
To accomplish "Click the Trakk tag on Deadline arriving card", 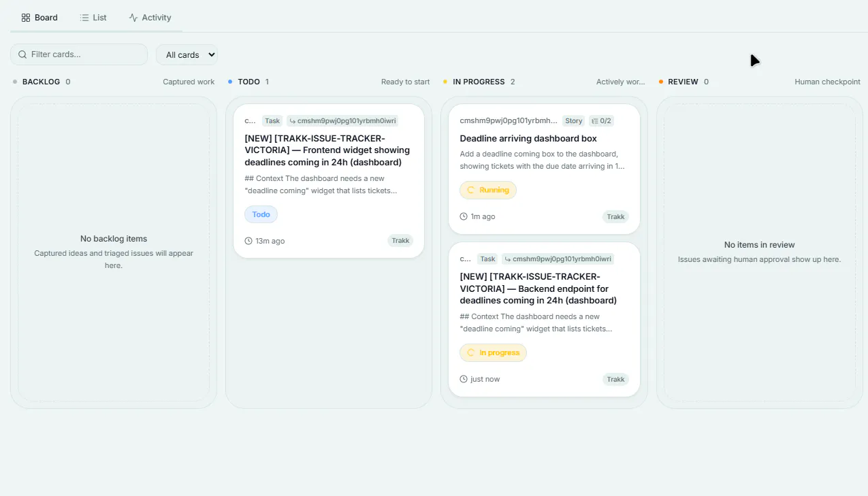I will point(615,217).
